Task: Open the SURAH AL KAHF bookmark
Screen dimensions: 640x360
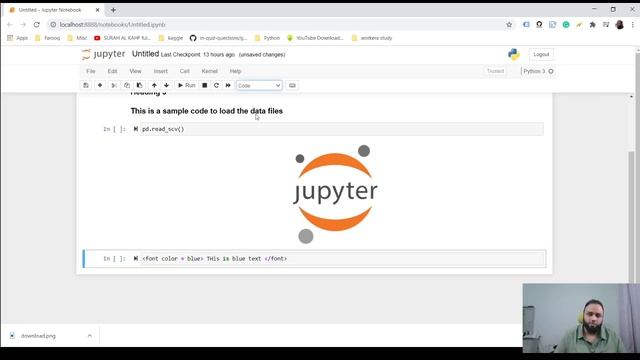Action: (122, 38)
